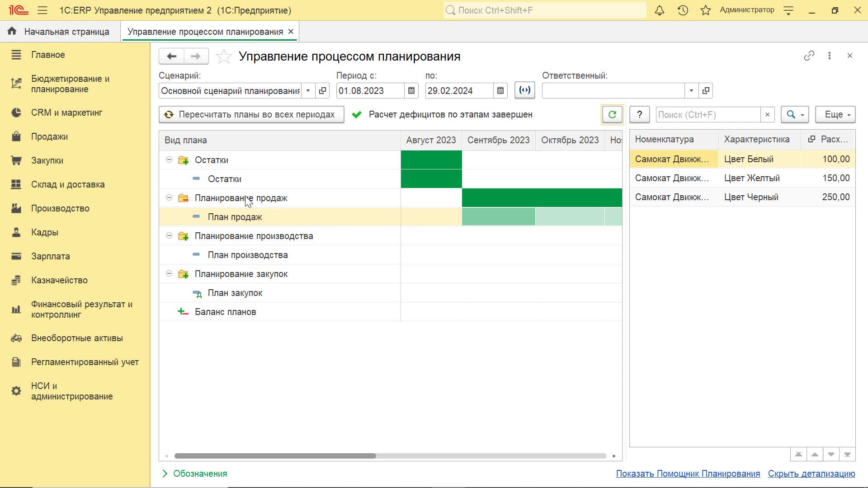Open НСИ и администрирование section

(x=72, y=391)
